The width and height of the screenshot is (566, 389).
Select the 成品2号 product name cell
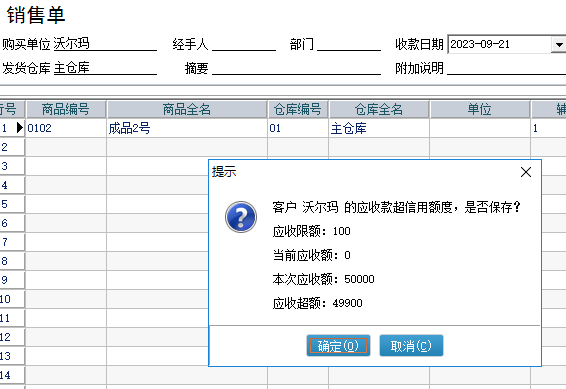click(187, 128)
